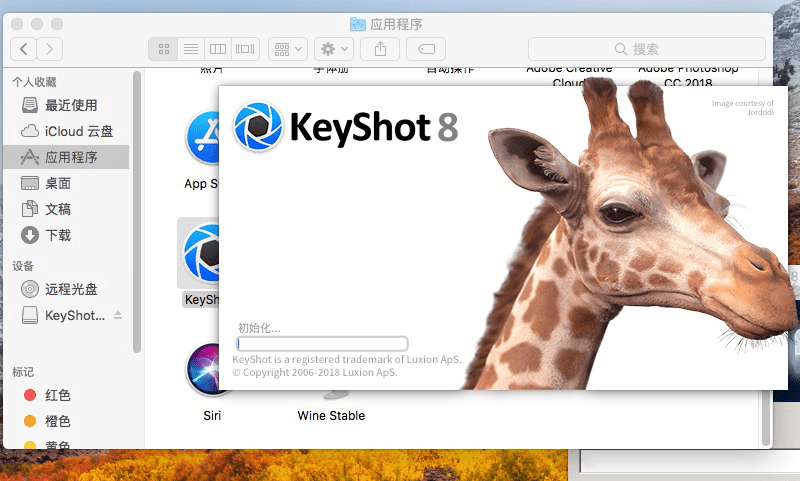Image resolution: width=800 pixels, height=481 pixels.
Task: Click the Adobe Creative Cloud label
Action: (x=569, y=75)
